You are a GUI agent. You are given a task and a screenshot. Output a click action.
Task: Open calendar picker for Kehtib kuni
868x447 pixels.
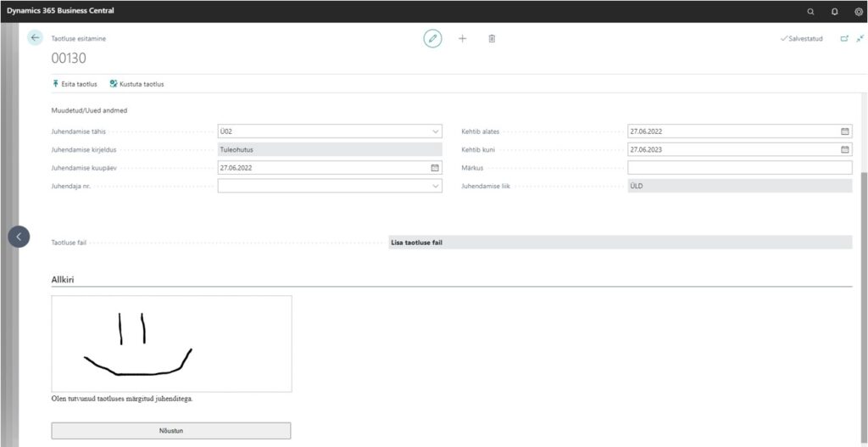tap(845, 149)
